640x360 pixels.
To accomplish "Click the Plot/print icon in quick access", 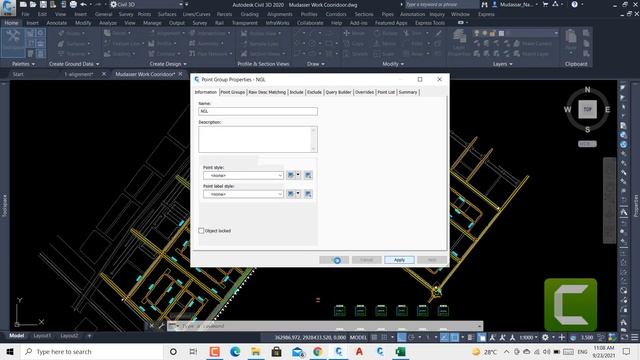I will coord(73,4).
